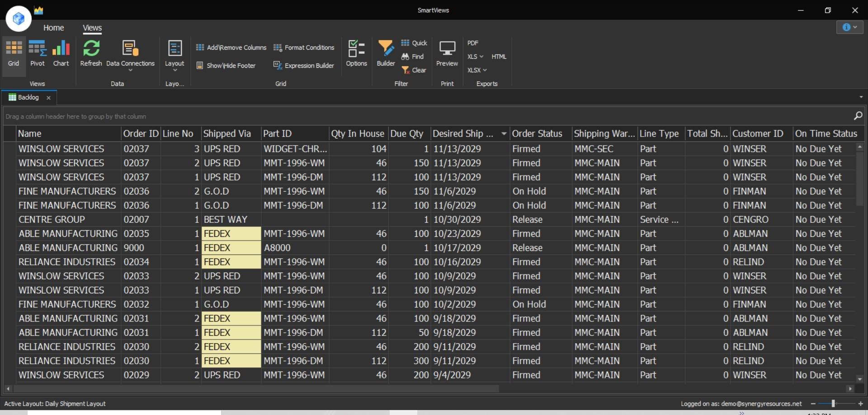Image resolution: width=868 pixels, height=415 pixels.
Task: Click the grid search magnifier icon
Action: click(x=858, y=116)
